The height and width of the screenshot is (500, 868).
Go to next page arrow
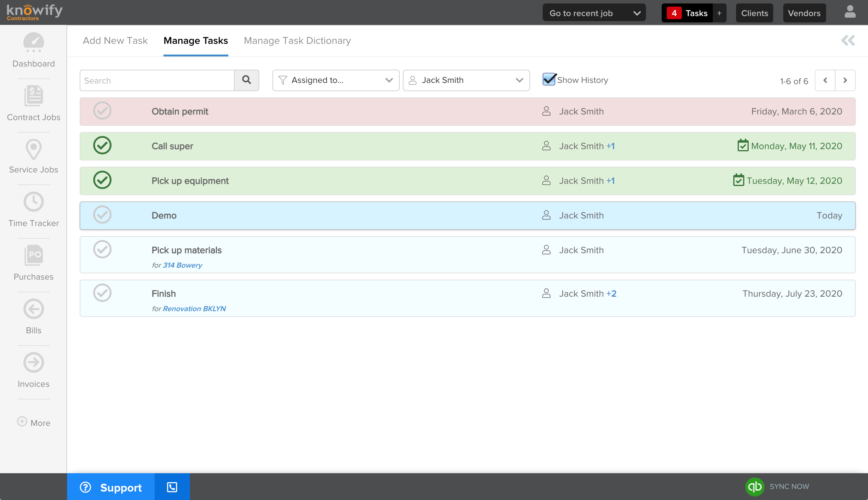tap(845, 80)
